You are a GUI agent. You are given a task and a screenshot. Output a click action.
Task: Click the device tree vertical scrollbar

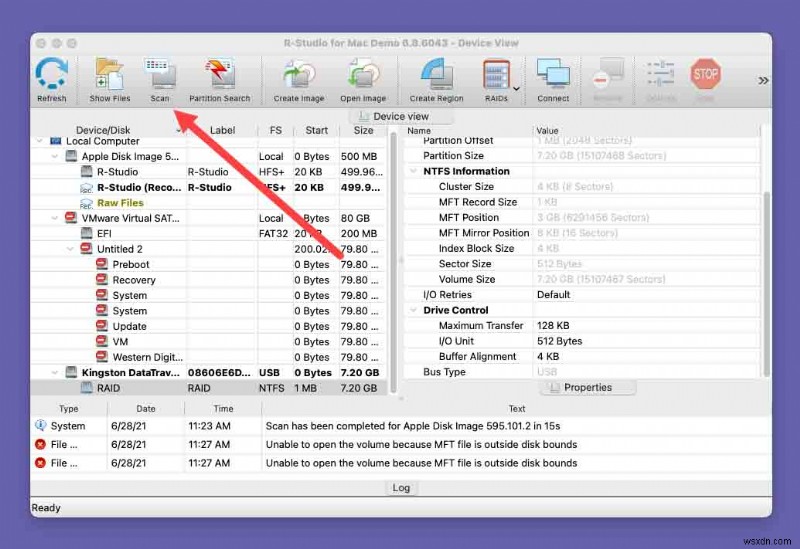tap(393, 263)
